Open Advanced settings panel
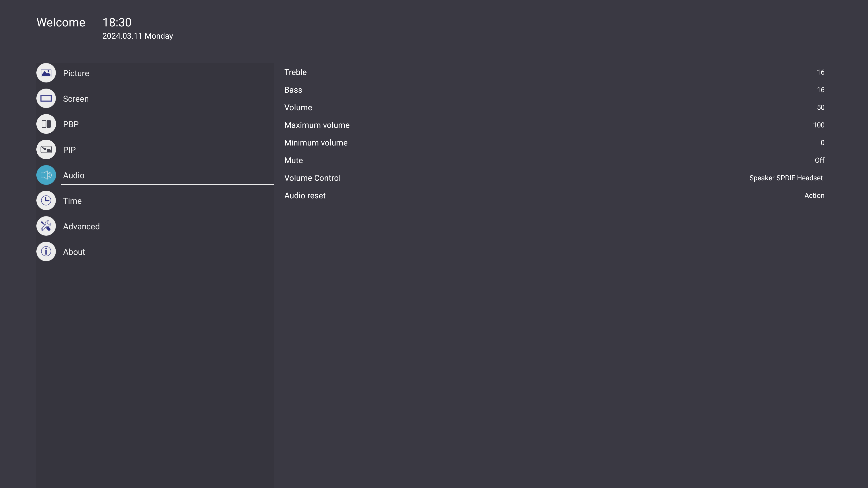 [x=81, y=226]
